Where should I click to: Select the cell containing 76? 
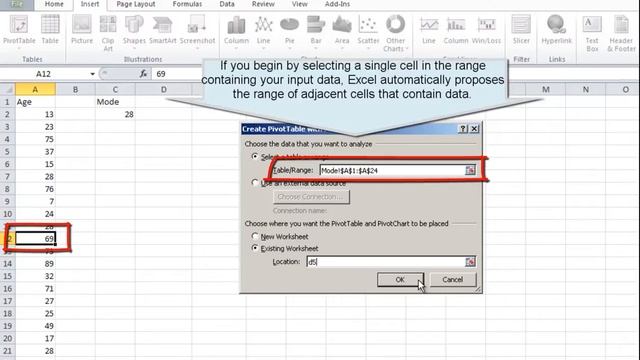pyautogui.click(x=35, y=189)
